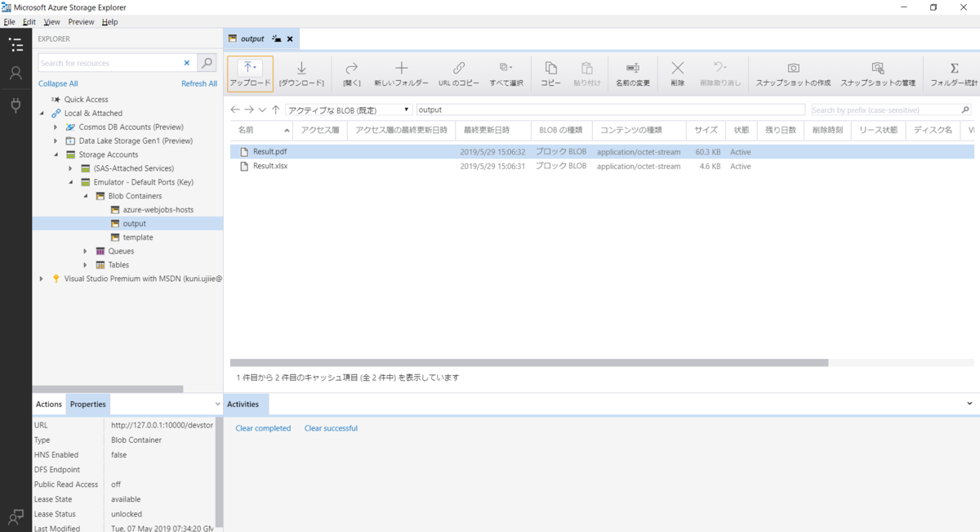This screenshot has height=532, width=980.
Task: Click the Collapse All link
Action: [x=58, y=83]
